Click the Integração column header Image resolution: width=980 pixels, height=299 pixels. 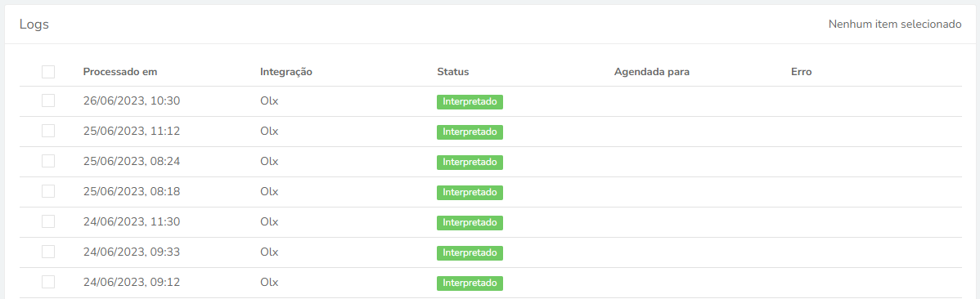point(286,72)
